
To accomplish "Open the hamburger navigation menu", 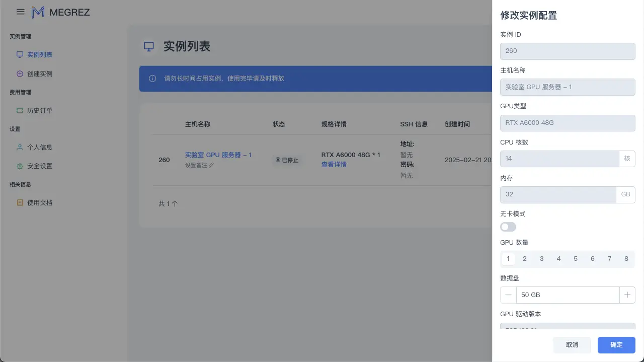I will (20, 12).
